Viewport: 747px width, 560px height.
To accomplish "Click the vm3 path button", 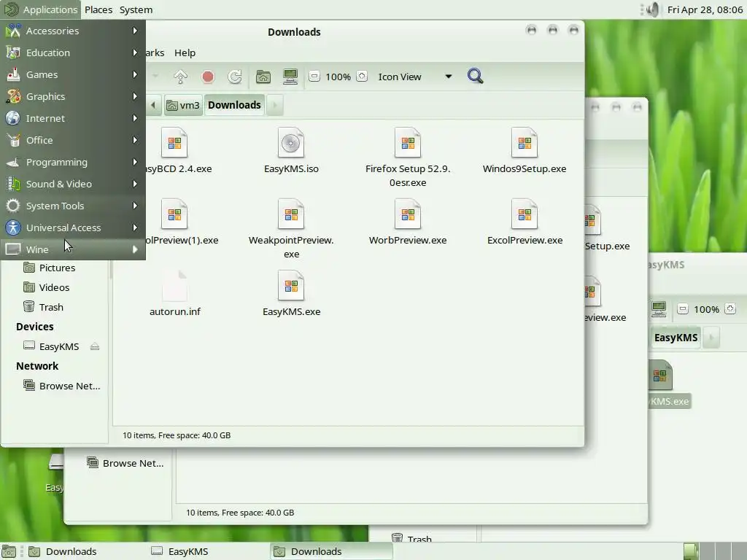I will tap(183, 105).
